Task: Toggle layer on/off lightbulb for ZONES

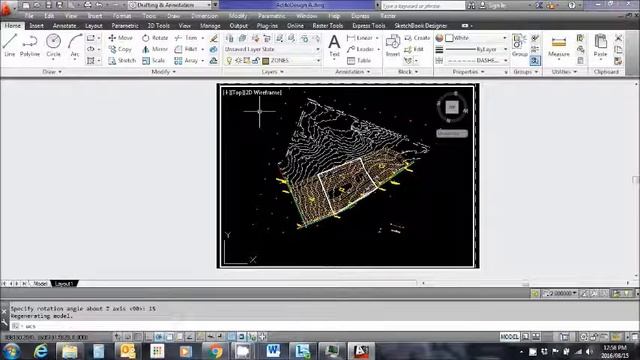Action: click(x=229, y=60)
